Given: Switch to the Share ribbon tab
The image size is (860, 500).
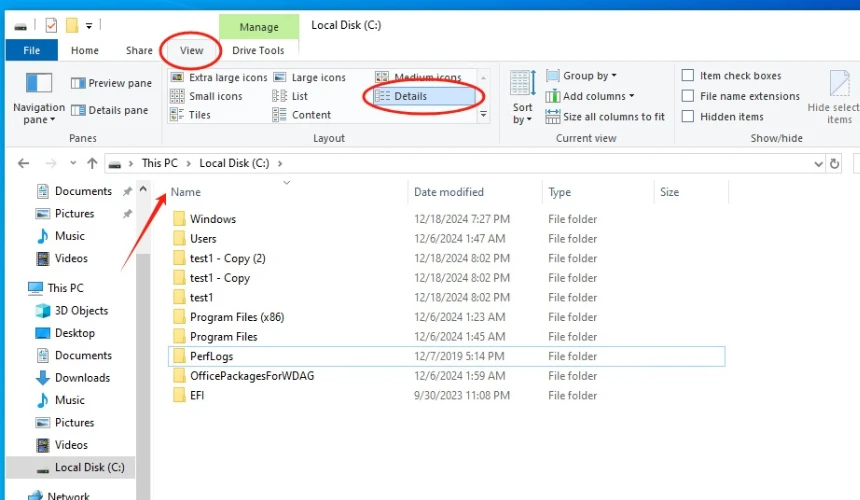Looking at the screenshot, I should click(x=139, y=51).
